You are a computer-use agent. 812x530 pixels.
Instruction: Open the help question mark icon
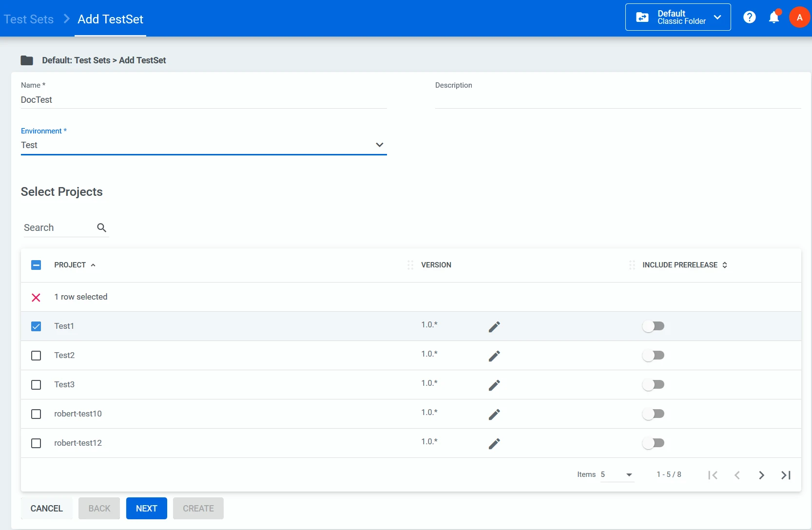coord(750,18)
